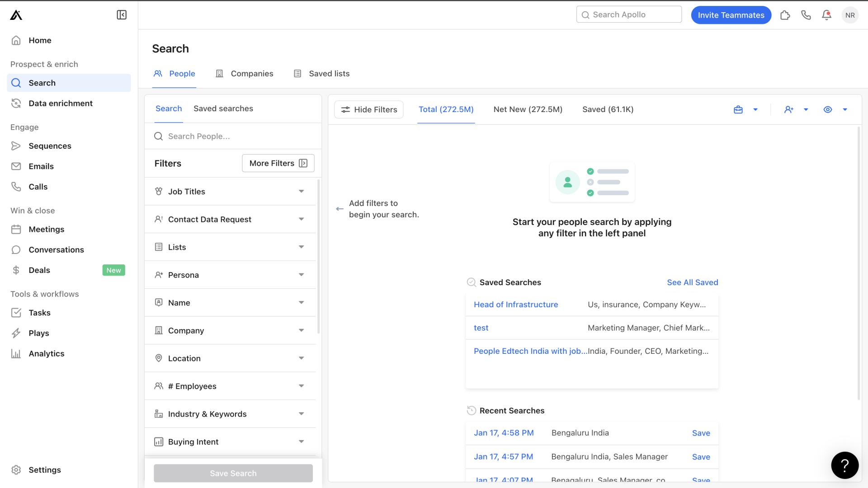Open recent search Jan 17, 4:58 PM
The width and height of the screenshot is (868, 488).
click(504, 433)
